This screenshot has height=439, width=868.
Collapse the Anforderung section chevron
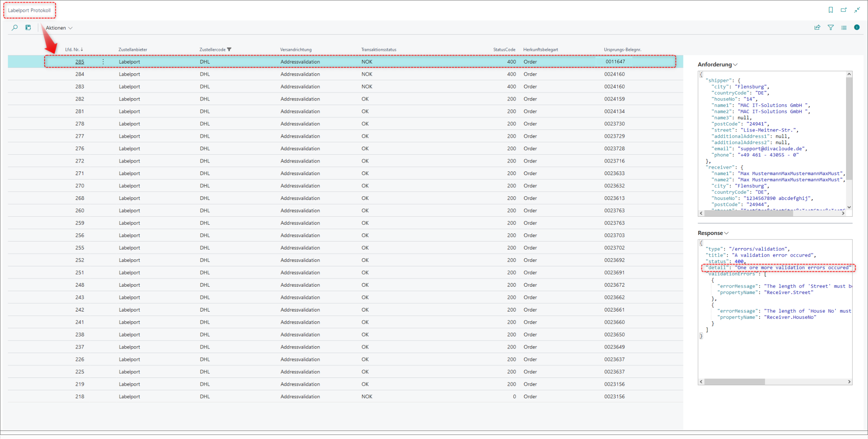[x=736, y=65]
